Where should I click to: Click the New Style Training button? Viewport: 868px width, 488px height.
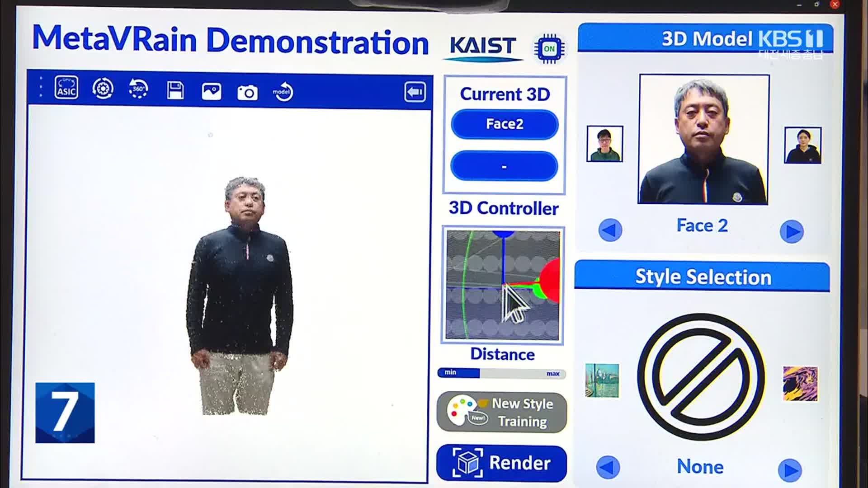click(503, 412)
